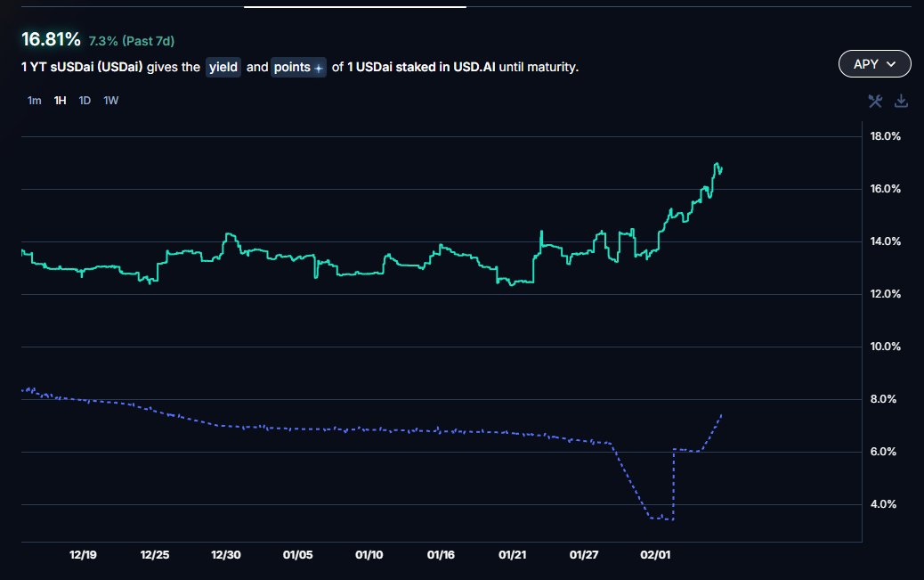Click the 12/30 date label
924x580 pixels.
pyautogui.click(x=226, y=555)
